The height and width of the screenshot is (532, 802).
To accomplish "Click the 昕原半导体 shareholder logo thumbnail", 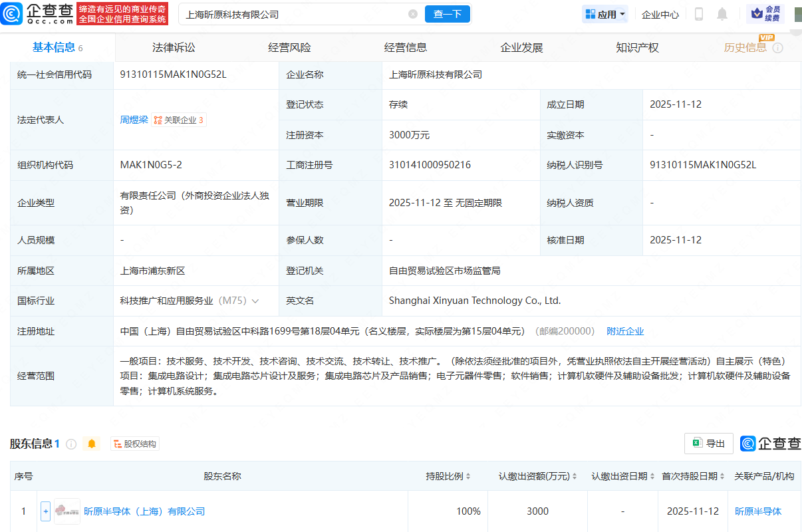I will 67,511.
